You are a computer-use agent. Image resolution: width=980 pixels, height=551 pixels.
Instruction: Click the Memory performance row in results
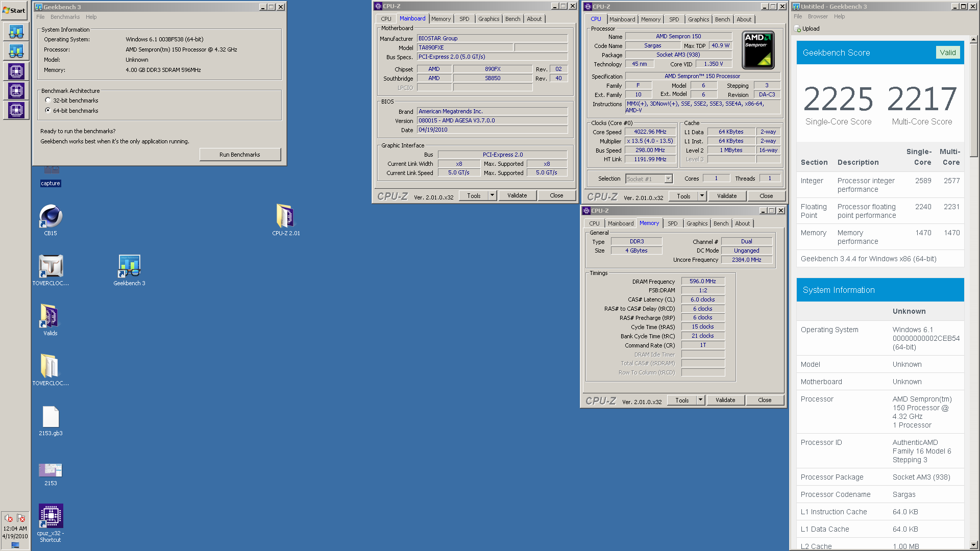coord(880,237)
